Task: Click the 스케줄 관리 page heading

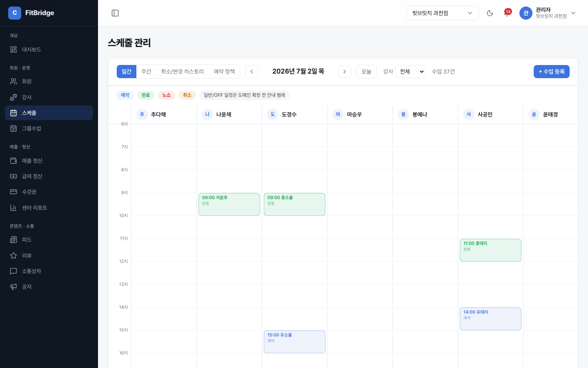Action: pyautogui.click(x=129, y=43)
